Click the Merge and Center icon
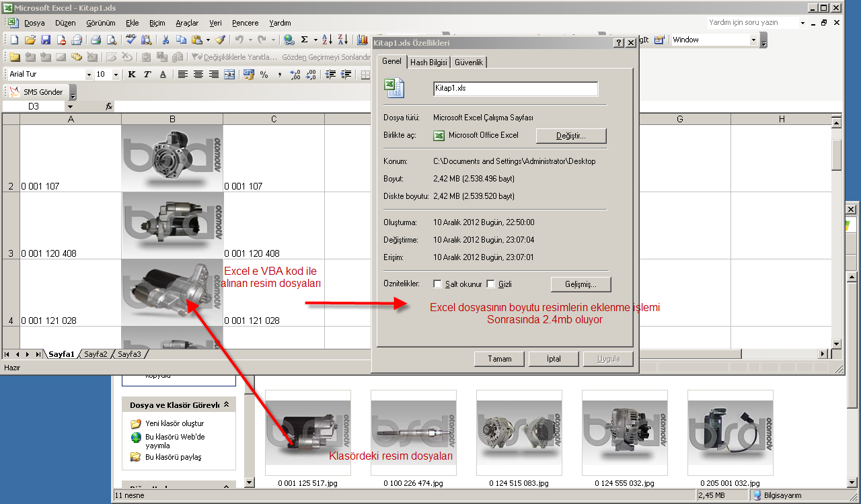 point(229,74)
